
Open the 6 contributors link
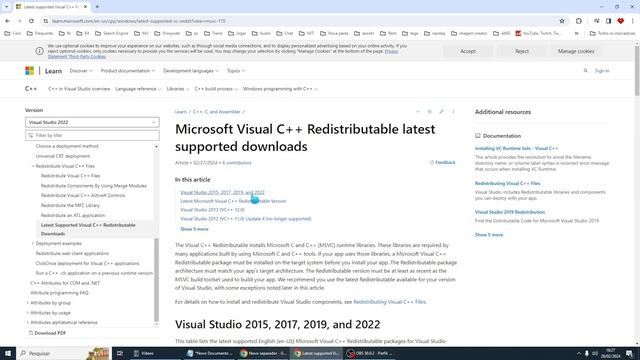click(x=237, y=163)
